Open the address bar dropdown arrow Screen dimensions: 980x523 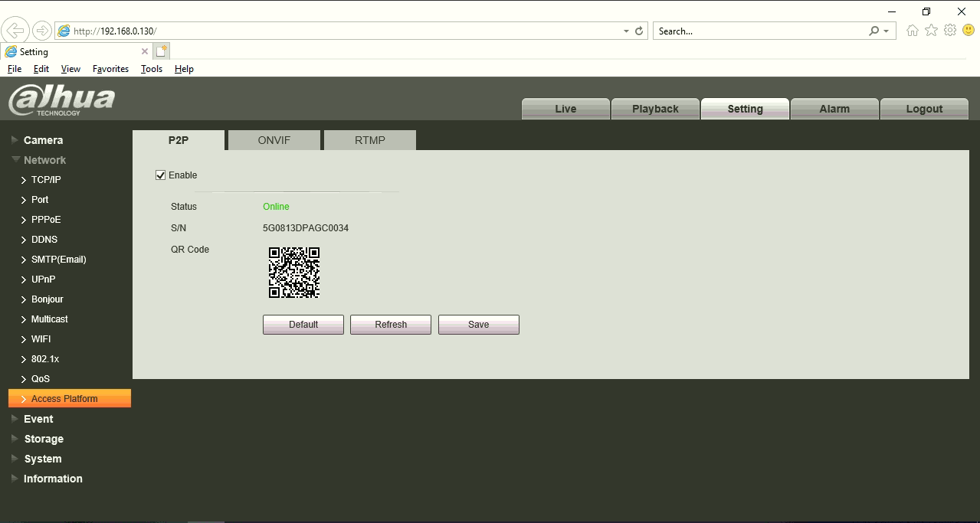626,31
